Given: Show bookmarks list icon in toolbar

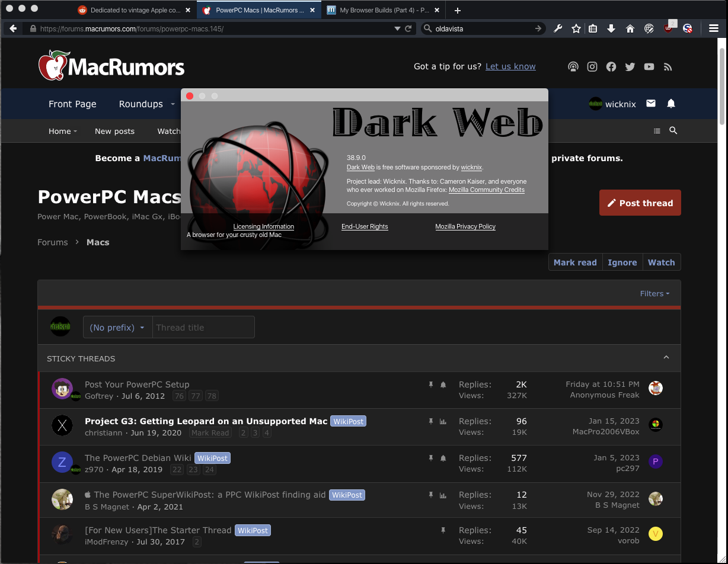Looking at the screenshot, I should [593, 28].
